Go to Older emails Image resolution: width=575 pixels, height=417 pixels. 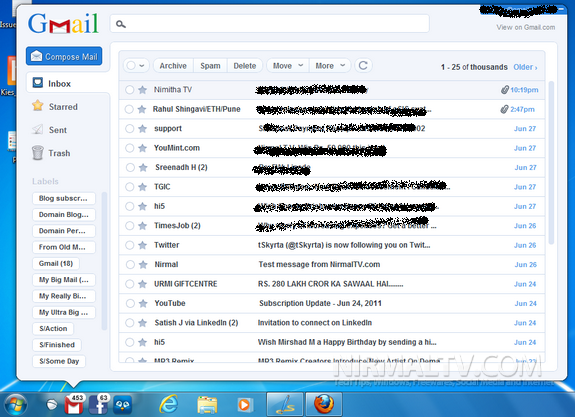[525, 67]
